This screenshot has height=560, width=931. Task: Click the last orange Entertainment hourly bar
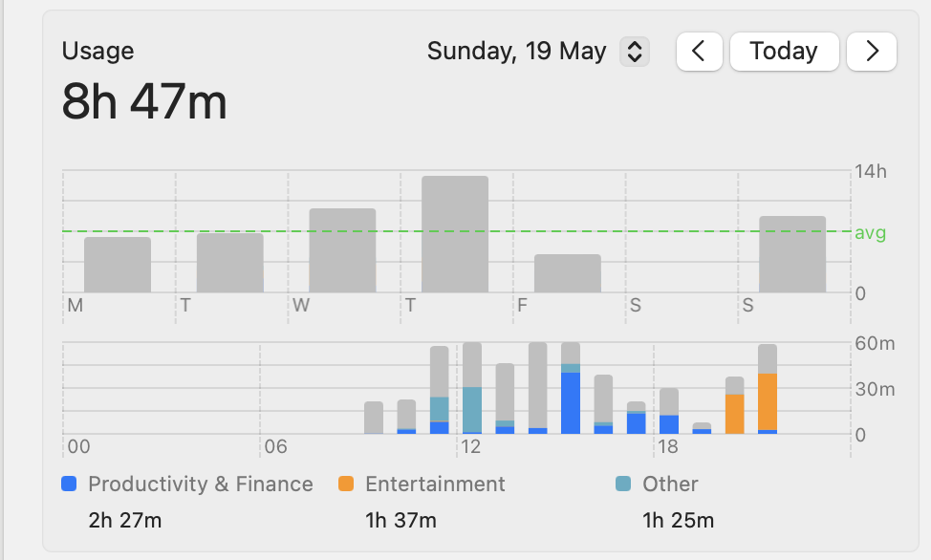tap(768, 401)
